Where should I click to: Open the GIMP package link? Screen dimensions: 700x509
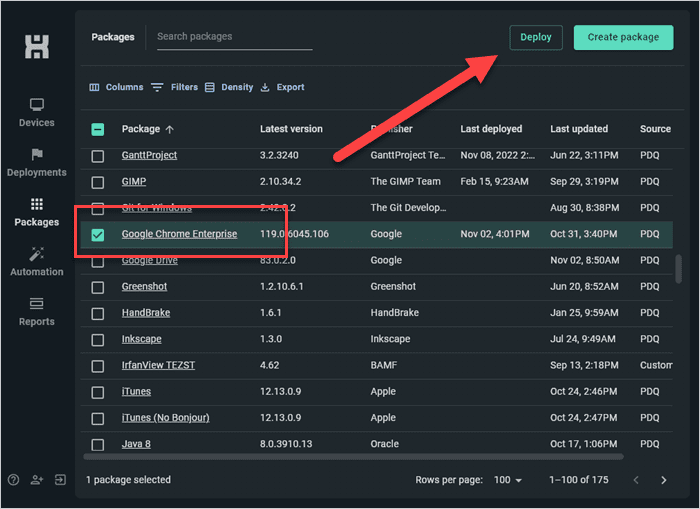pos(134,181)
